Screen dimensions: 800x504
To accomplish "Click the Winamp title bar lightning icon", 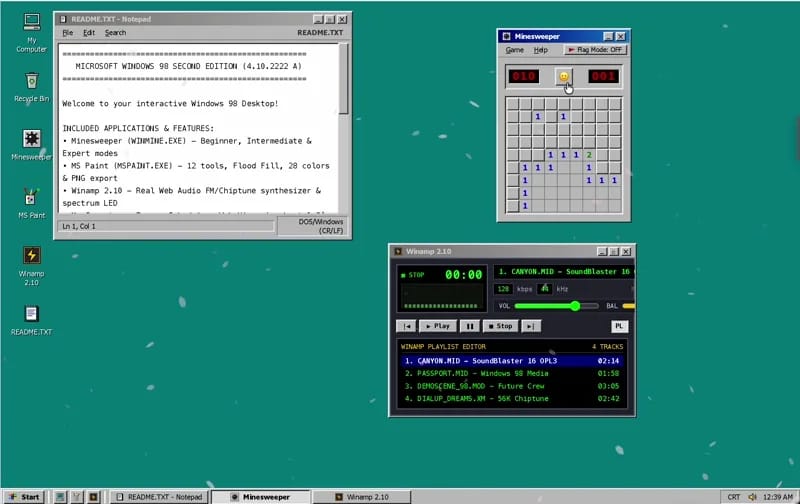I will pos(398,251).
